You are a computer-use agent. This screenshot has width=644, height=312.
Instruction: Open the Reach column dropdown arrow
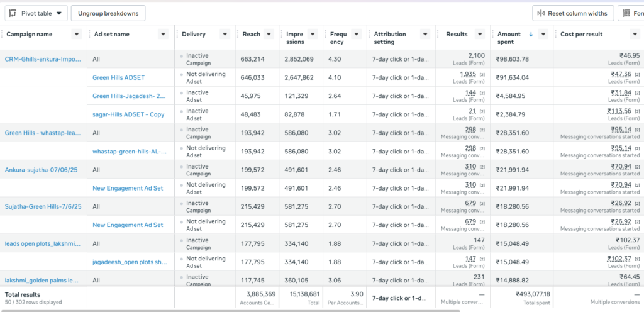pos(269,35)
